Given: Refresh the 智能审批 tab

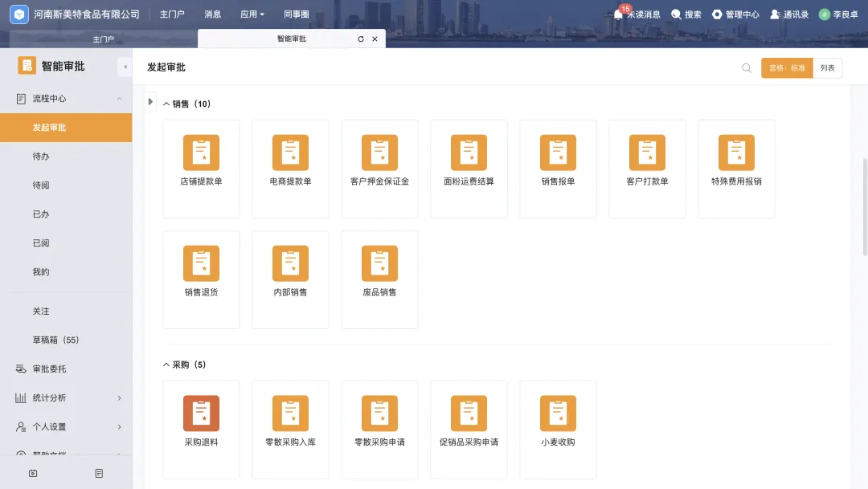Looking at the screenshot, I should tap(361, 39).
